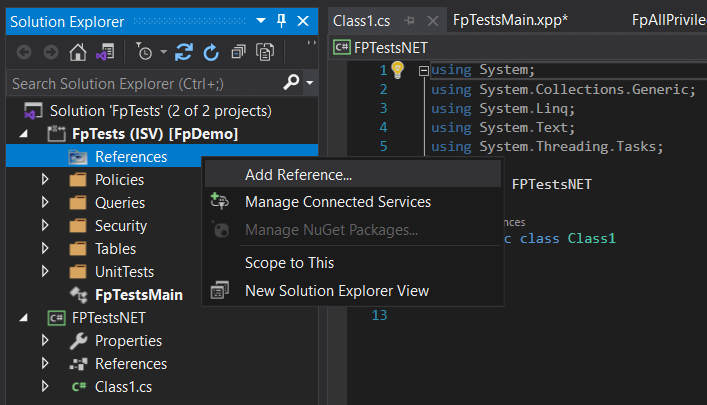Toggle auto-hide pin for Solution Explorer
This screenshot has height=405, width=707.
pyautogui.click(x=281, y=21)
